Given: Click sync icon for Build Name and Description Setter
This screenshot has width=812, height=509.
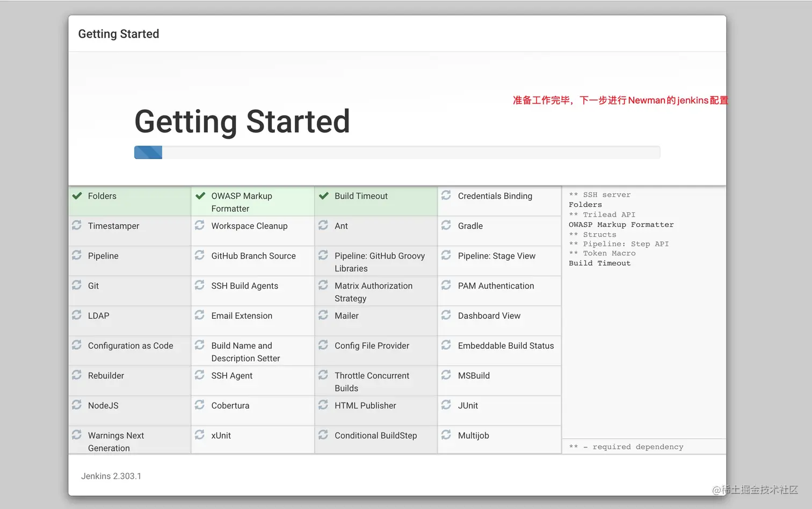Looking at the screenshot, I should [200, 345].
